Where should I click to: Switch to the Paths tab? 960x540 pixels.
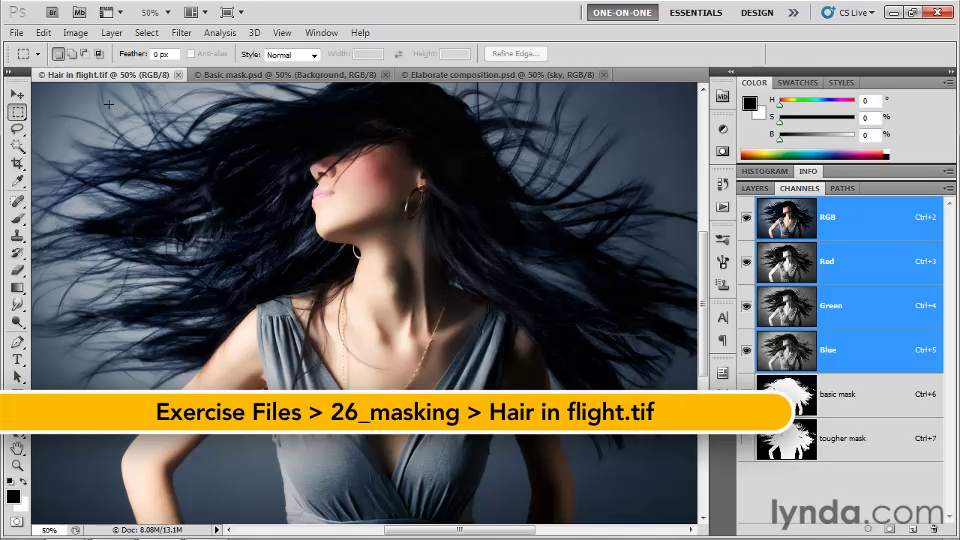(x=842, y=189)
